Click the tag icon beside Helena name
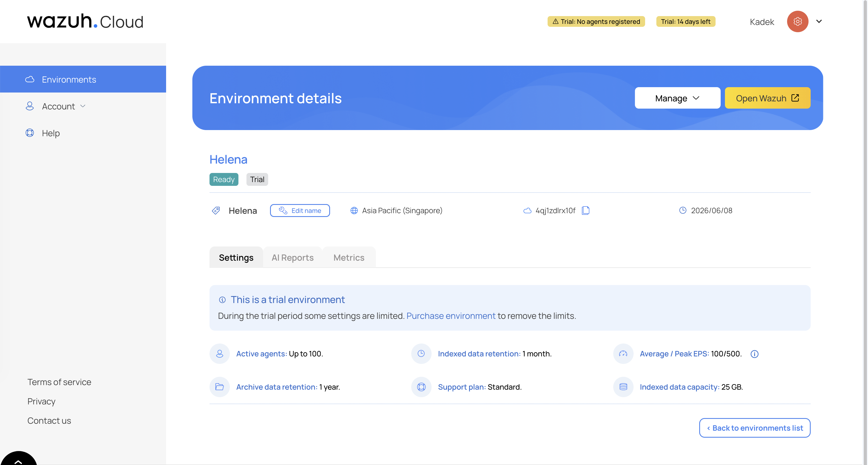 pos(216,211)
